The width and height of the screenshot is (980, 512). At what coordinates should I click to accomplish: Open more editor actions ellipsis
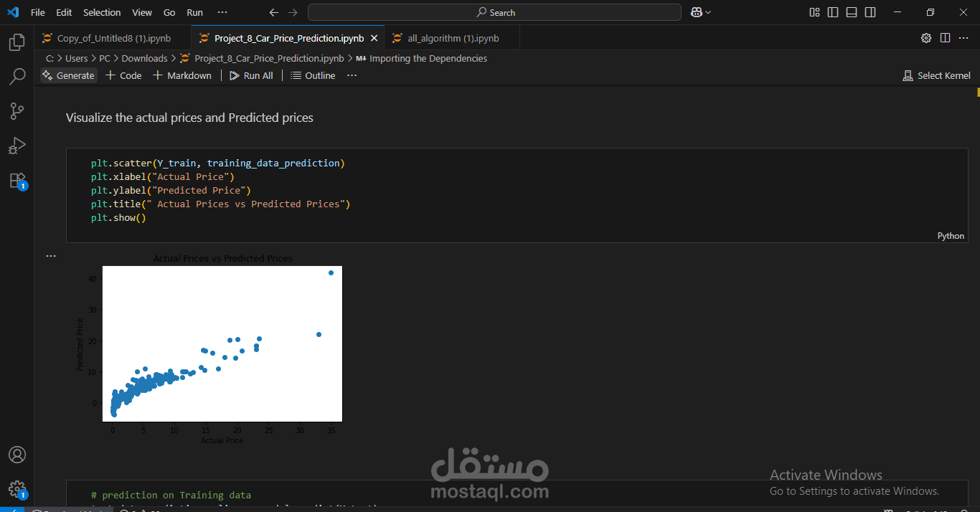(964, 38)
